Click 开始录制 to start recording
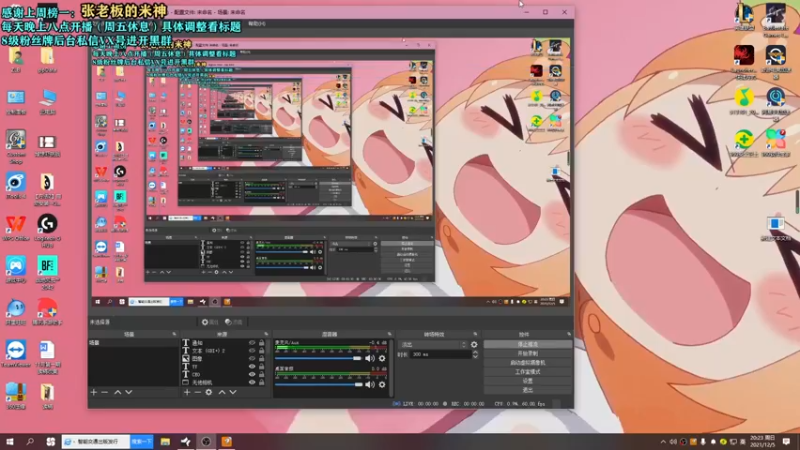The height and width of the screenshot is (450, 800). click(528, 354)
